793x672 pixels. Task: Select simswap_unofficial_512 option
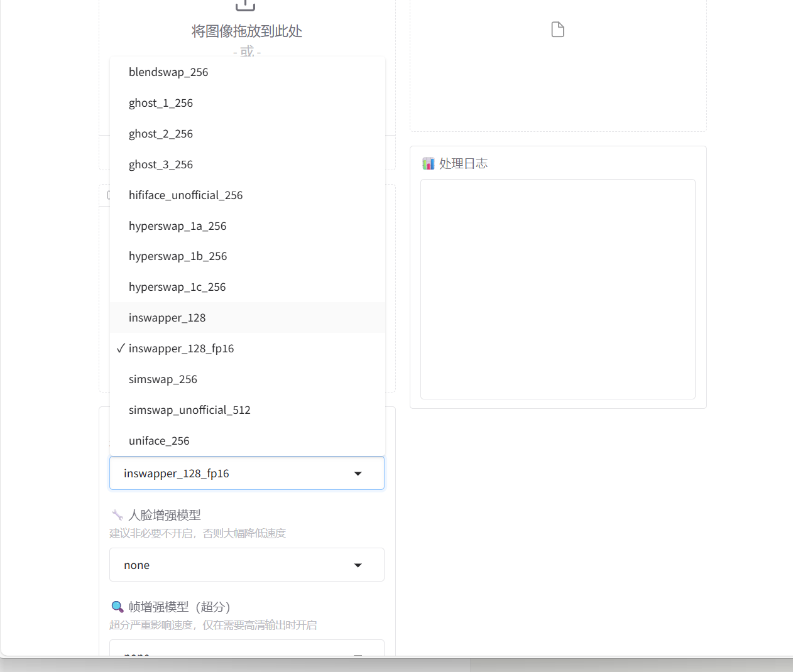point(189,410)
